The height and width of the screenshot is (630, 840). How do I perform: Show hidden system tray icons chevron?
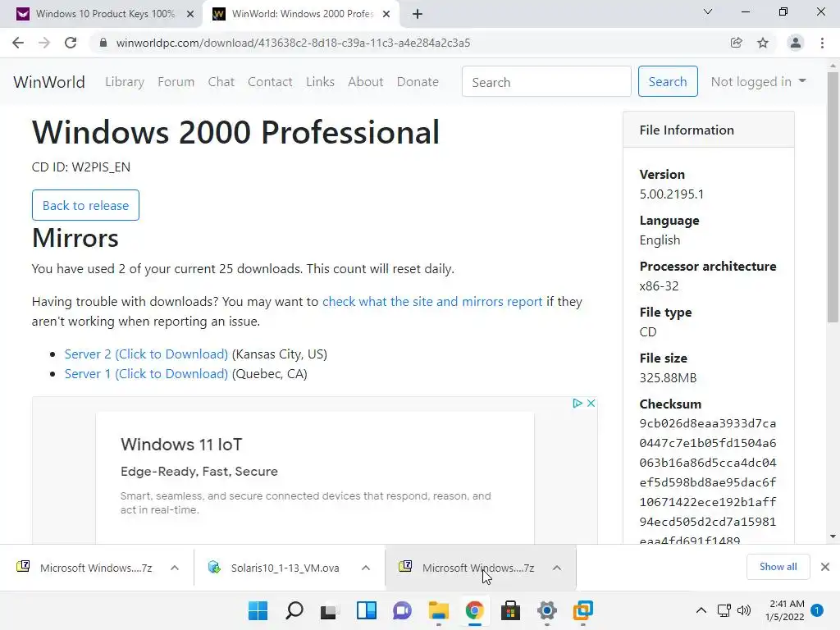click(701, 610)
